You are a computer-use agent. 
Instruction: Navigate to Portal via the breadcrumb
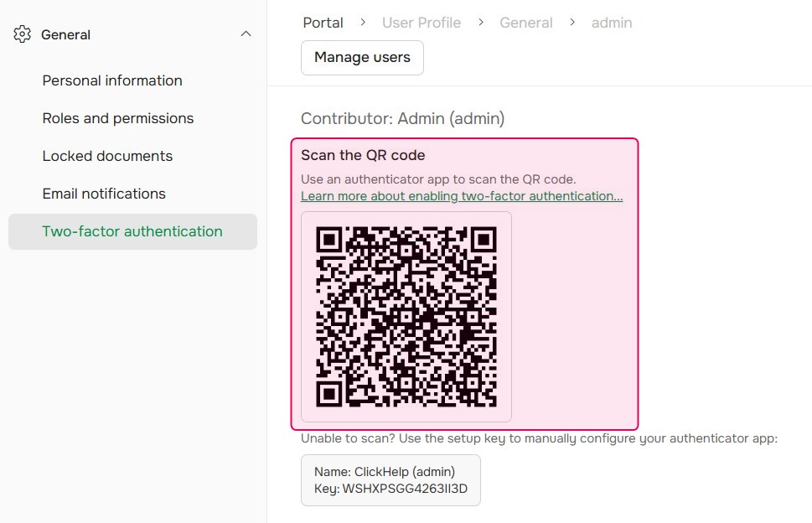pos(323,23)
